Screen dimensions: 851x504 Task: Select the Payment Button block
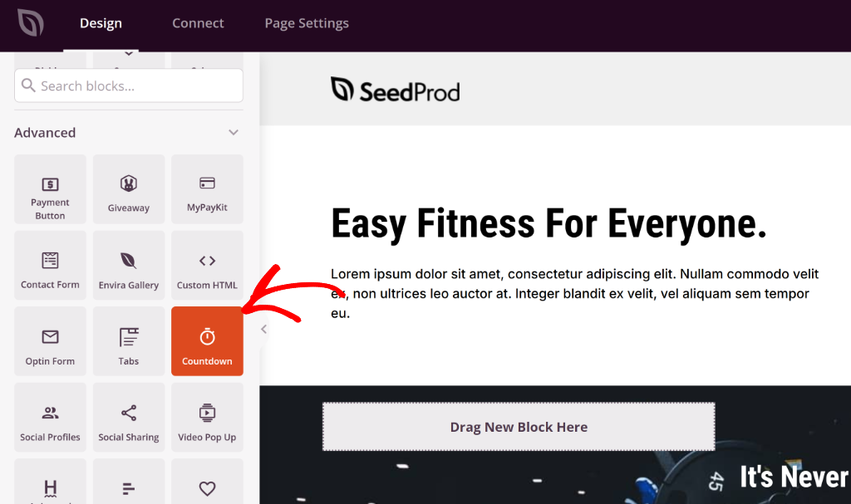click(x=50, y=189)
